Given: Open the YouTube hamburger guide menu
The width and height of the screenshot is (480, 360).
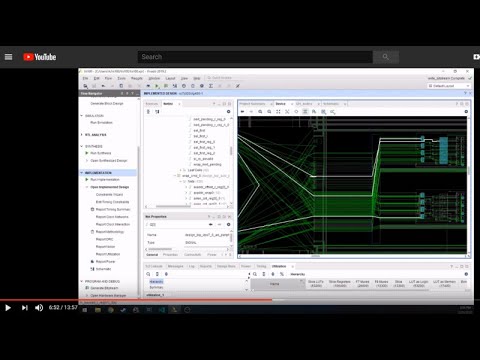Looking at the screenshot, I should point(8,57).
